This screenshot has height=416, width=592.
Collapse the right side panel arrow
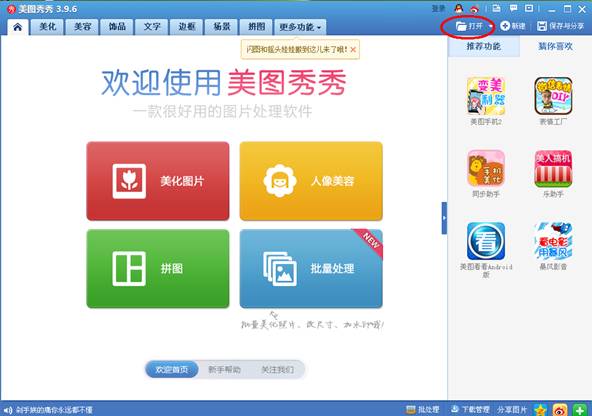(444, 218)
